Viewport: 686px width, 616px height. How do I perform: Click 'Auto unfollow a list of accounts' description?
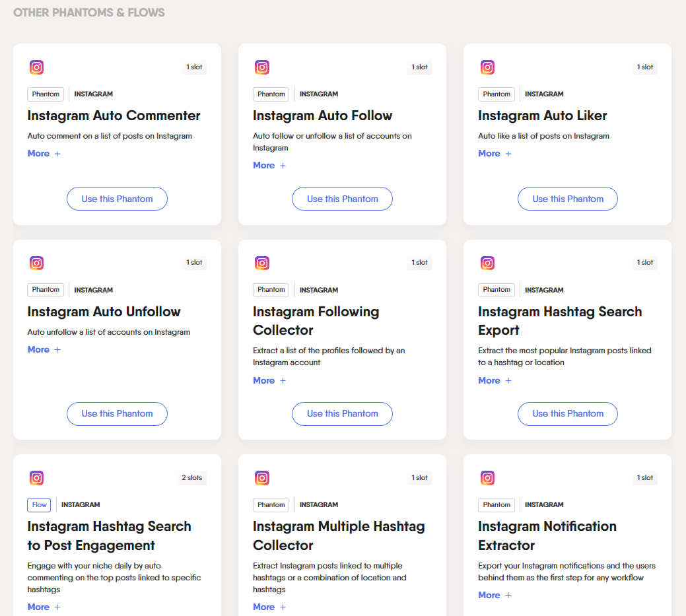108,332
